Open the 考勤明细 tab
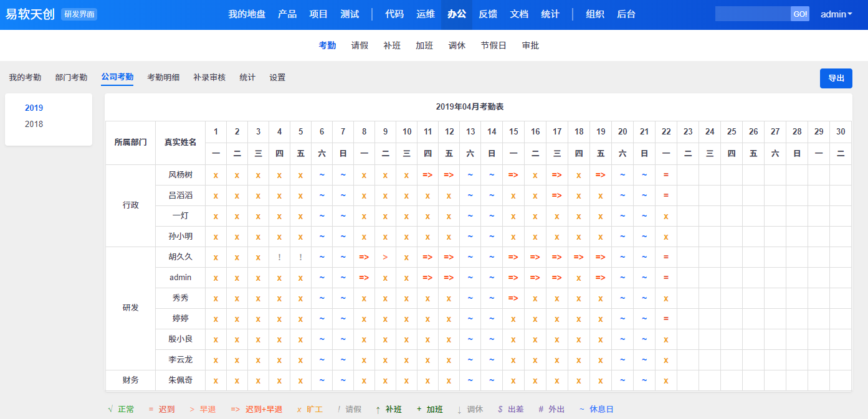This screenshot has width=868, height=419. pos(163,78)
